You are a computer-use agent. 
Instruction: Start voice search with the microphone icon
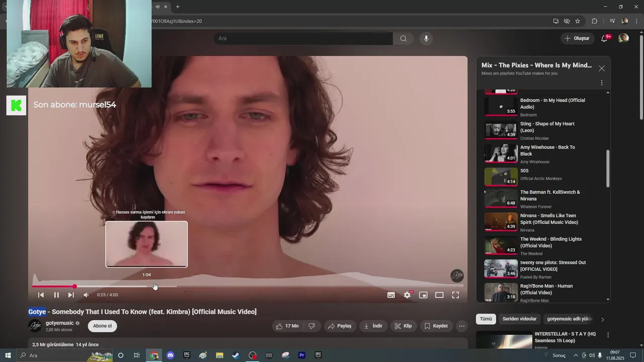pyautogui.click(x=426, y=39)
